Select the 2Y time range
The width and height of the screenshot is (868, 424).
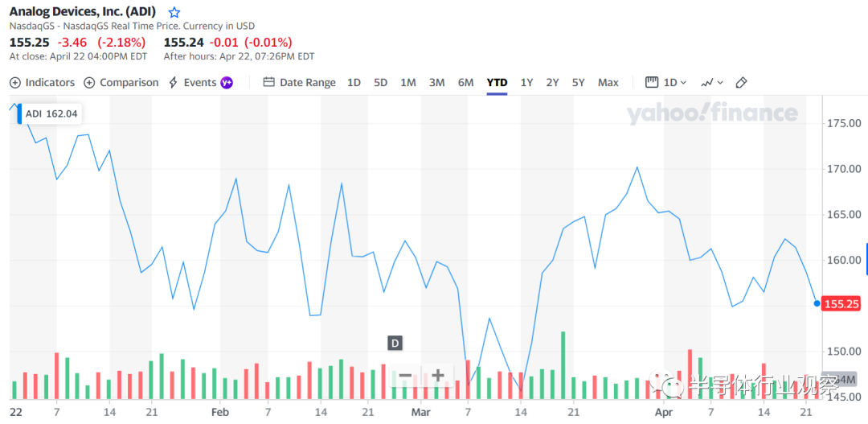[x=552, y=83]
